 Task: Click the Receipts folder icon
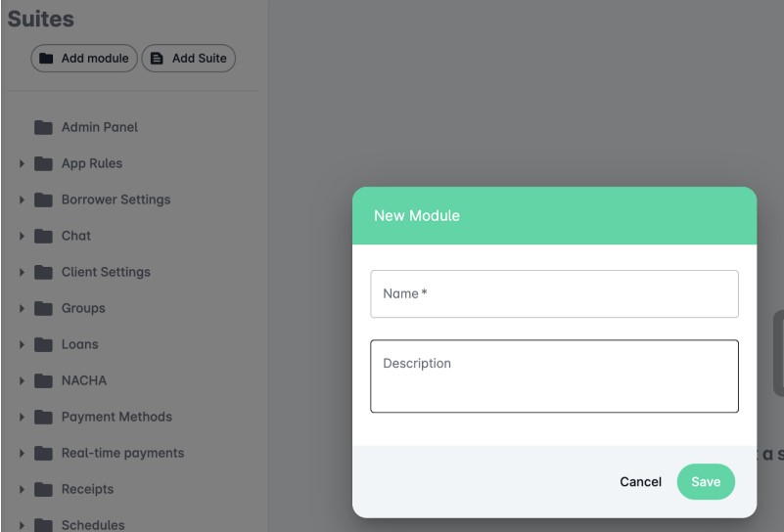[43, 490]
